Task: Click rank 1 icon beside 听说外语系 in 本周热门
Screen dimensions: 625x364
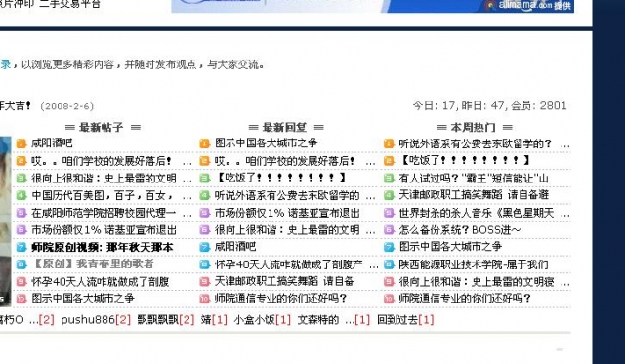Action: tap(389, 143)
